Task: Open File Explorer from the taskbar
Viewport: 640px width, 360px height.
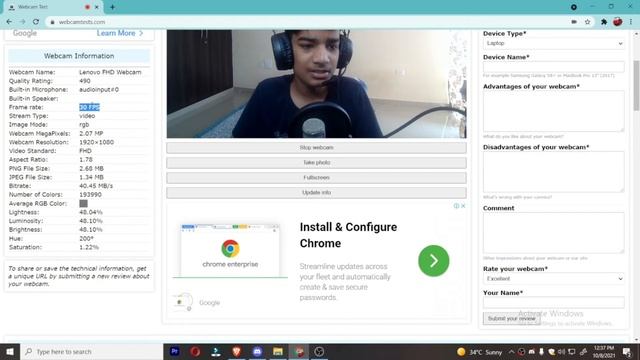Action: pos(278,351)
